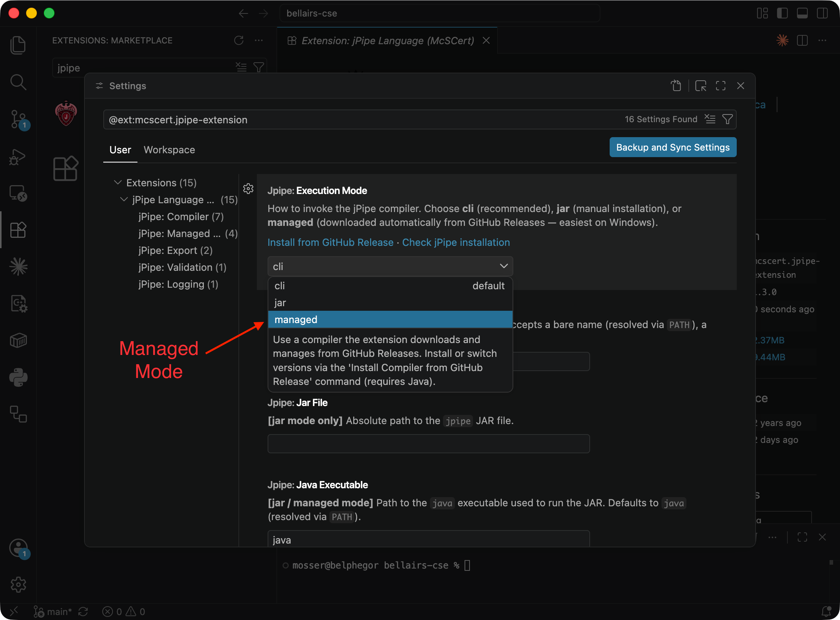Select the jPipe Language extension editor tab
The width and height of the screenshot is (840, 620).
pos(387,40)
